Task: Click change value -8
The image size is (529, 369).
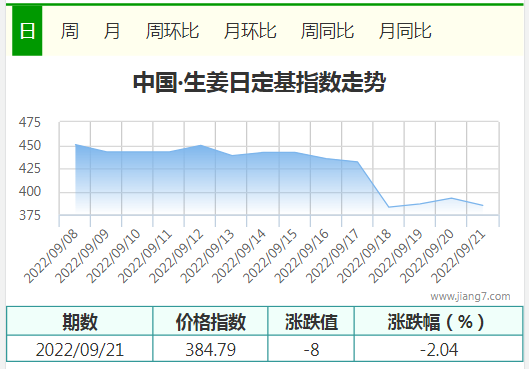Action: (311, 349)
